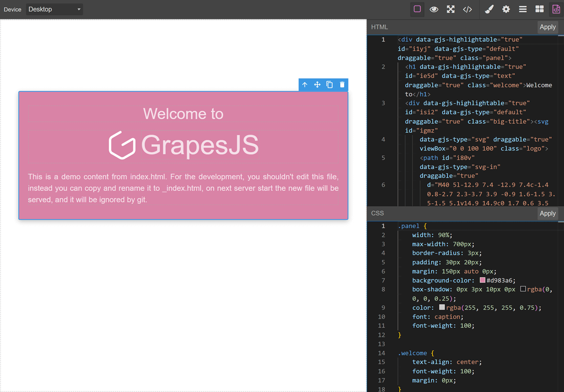
Task: Select the GrapesJS hexagon logo on canvas
Action: point(122,145)
